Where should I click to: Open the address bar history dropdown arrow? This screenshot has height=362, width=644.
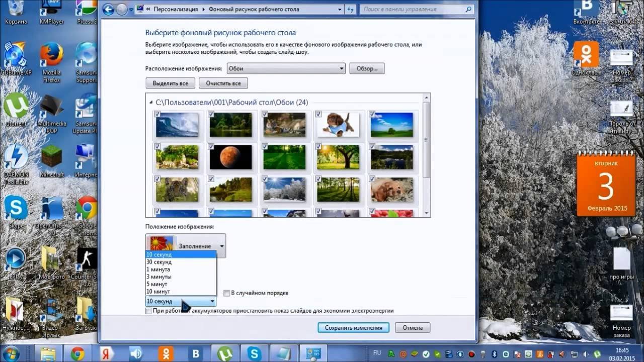click(x=340, y=9)
